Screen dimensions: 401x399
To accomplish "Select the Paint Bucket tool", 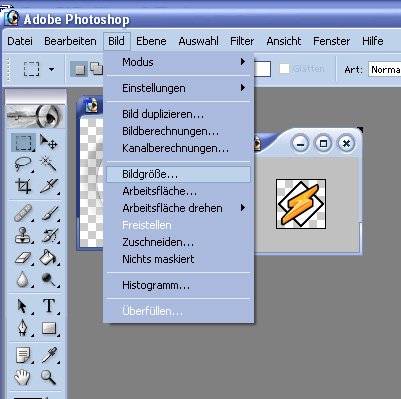I will (x=49, y=258).
